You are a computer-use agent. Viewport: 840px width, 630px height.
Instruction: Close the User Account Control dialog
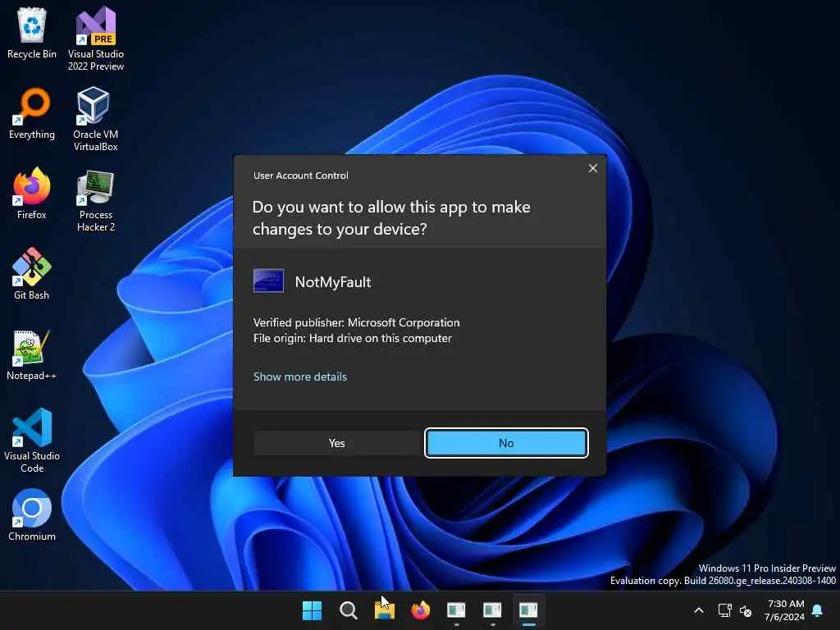(x=593, y=168)
